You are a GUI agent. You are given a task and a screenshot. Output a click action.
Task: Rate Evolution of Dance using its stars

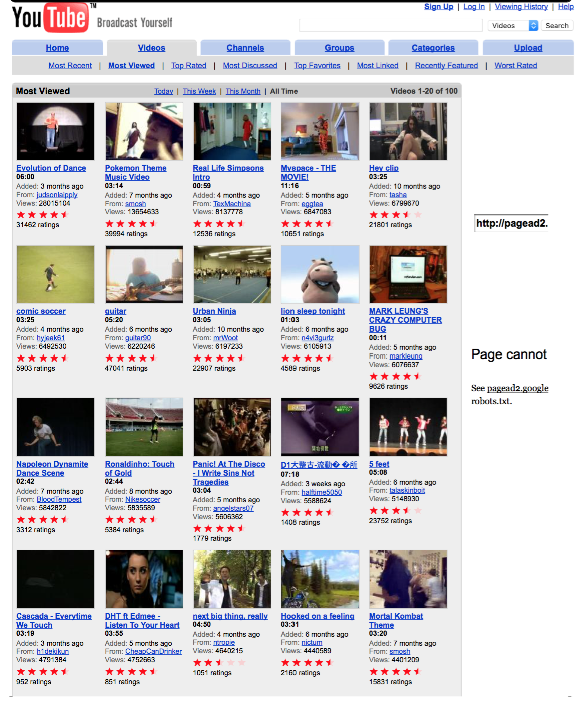coord(43,215)
